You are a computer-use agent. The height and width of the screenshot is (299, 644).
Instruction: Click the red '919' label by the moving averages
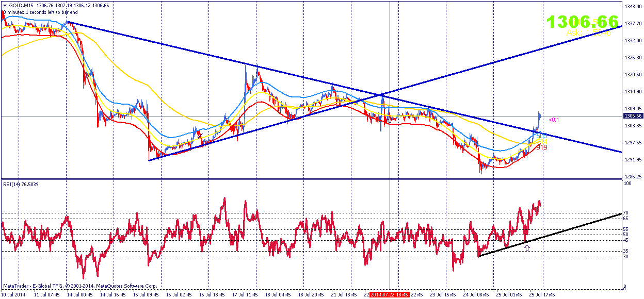click(x=542, y=147)
